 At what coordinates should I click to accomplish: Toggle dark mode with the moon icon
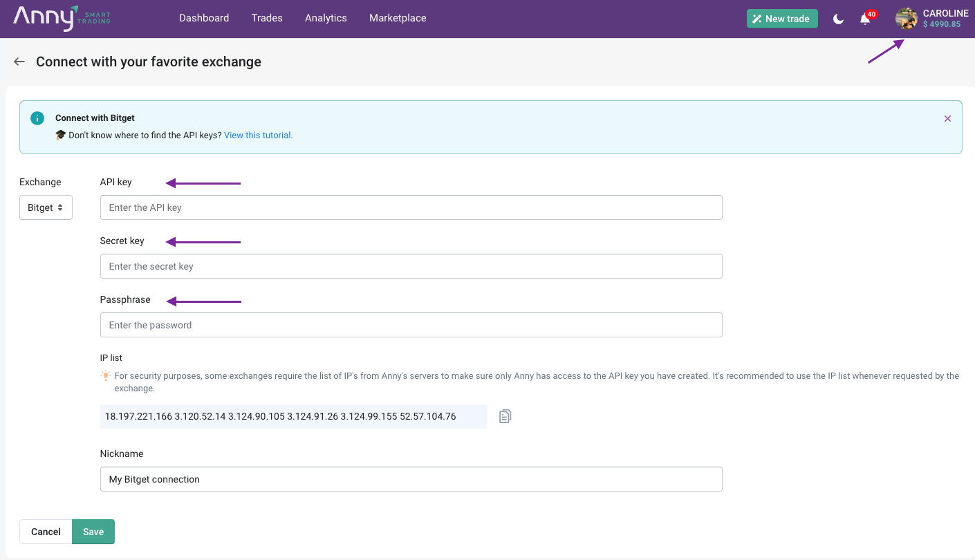(838, 19)
